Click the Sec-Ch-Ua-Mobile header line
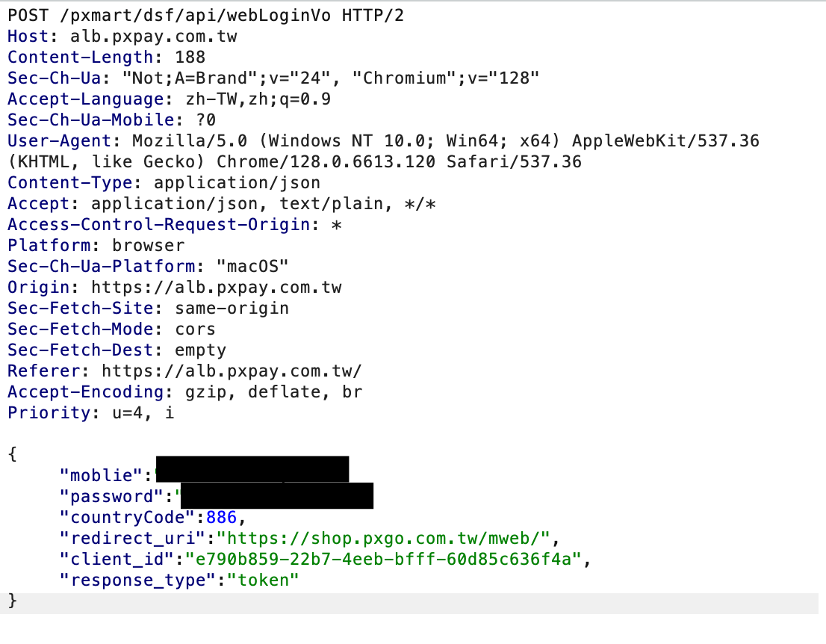Viewport: 826px width, 644px height. pyautogui.click(x=112, y=120)
